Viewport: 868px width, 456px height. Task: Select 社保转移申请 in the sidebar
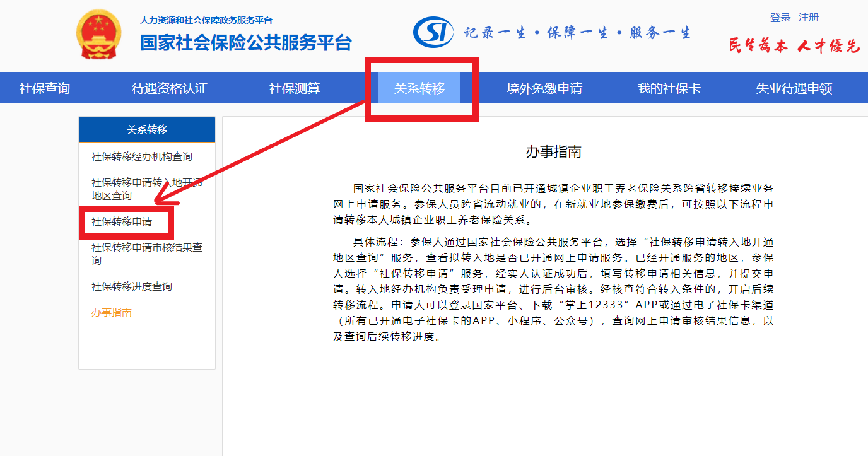coord(122,222)
